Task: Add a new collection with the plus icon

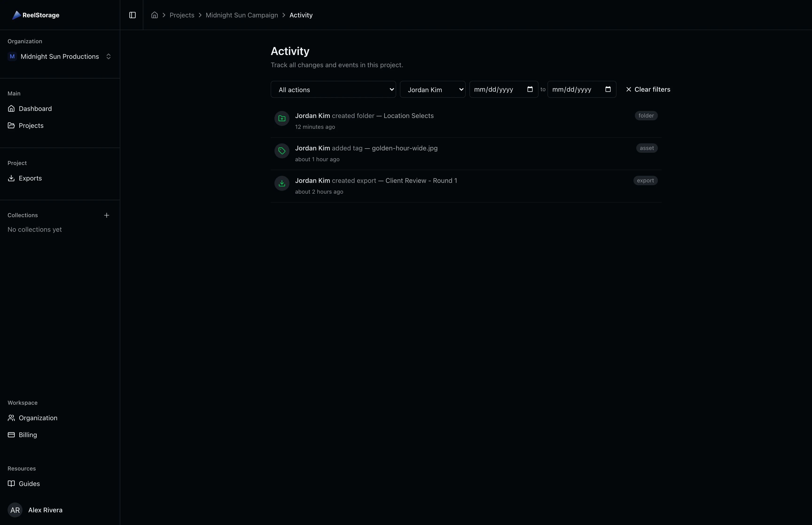Action: (107, 215)
